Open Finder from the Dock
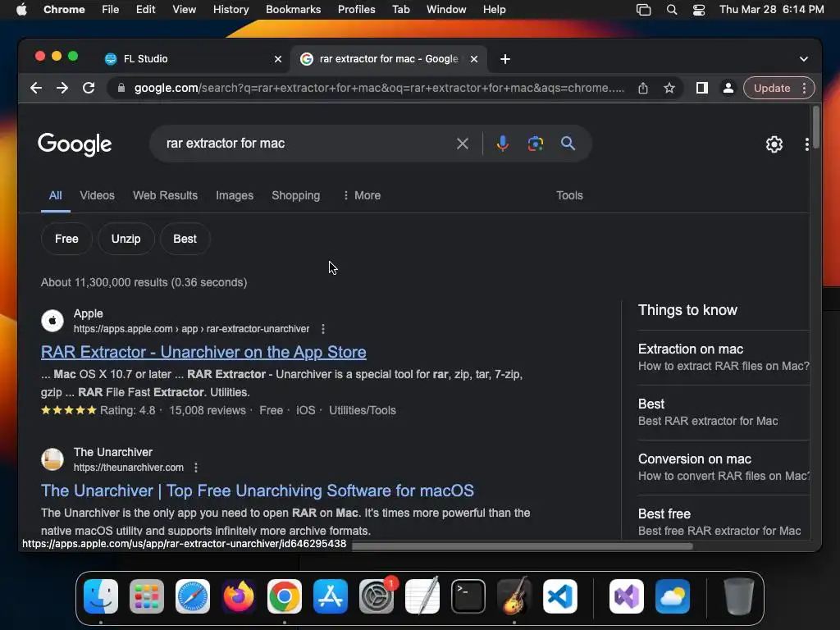 (x=101, y=596)
